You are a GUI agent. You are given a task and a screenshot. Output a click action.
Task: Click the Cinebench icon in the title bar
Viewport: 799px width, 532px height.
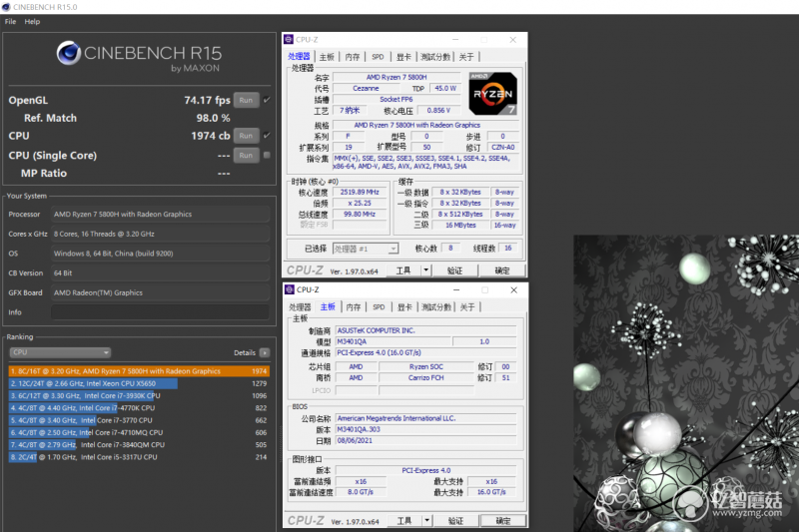pos(6,7)
